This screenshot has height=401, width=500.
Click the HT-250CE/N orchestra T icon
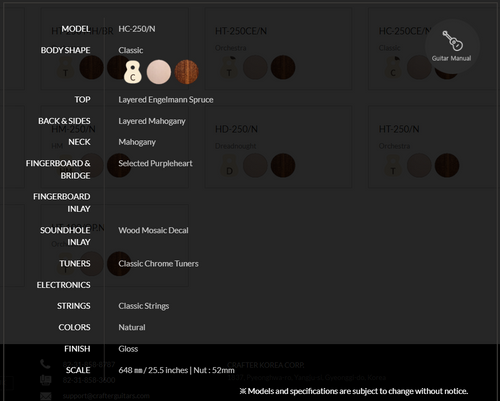pos(229,67)
